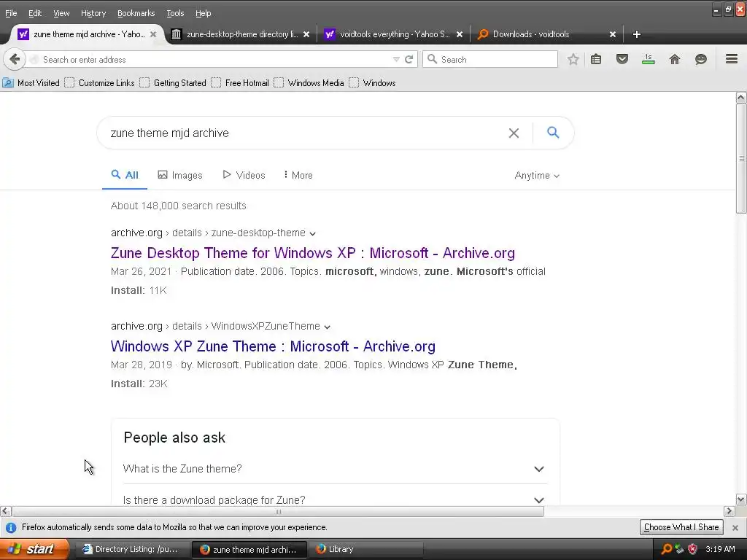This screenshot has height=560, width=747.
Task: Click the red shield security tray icon
Action: point(693,549)
